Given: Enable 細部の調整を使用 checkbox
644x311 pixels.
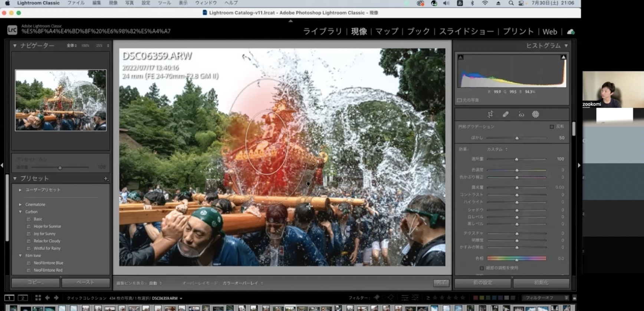Looking at the screenshot, I should pos(482,268).
